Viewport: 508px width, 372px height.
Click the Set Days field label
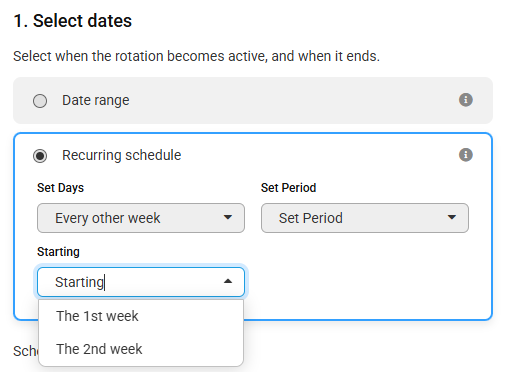coord(60,188)
